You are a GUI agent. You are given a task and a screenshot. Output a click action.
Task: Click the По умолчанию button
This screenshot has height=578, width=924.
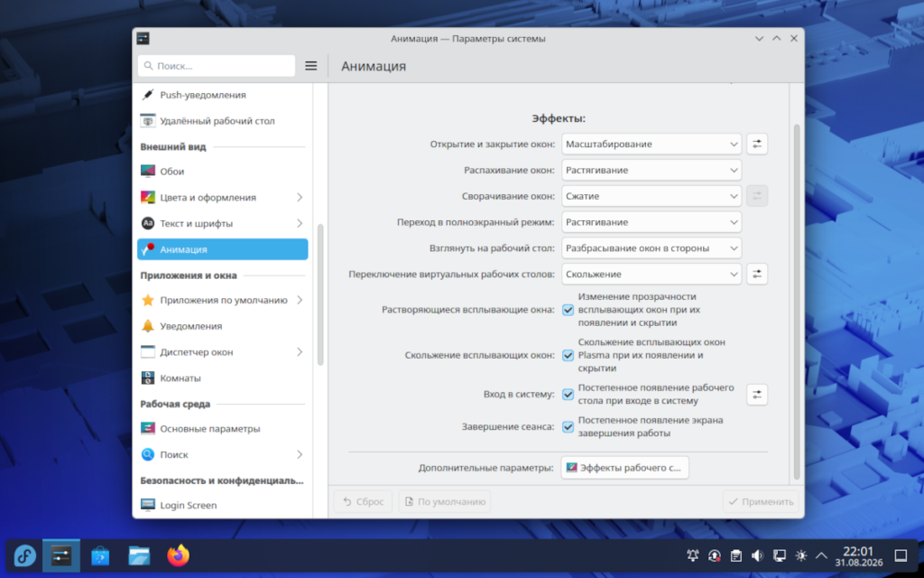point(444,501)
